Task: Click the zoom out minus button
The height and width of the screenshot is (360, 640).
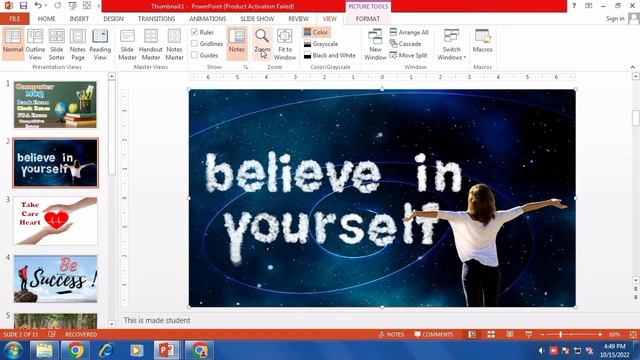Action: point(542,334)
